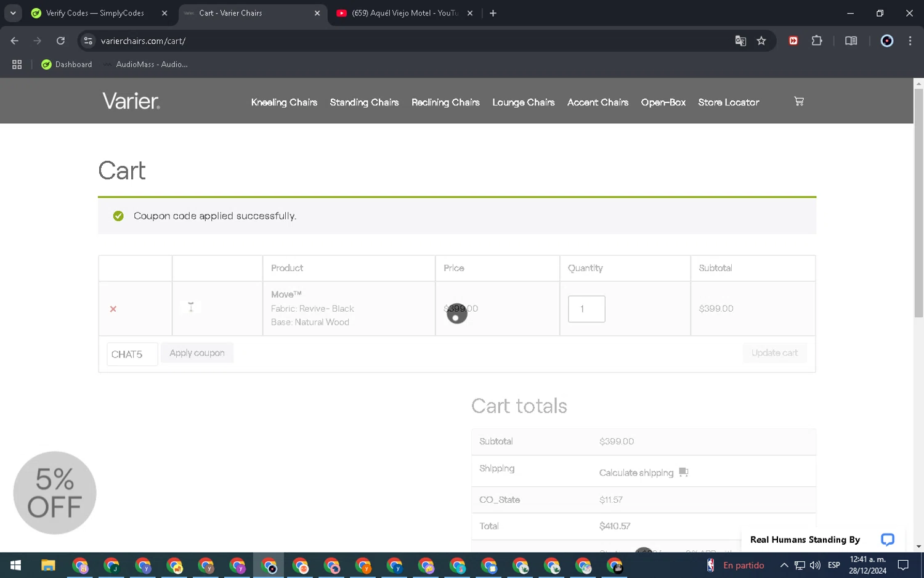Open Accent Chairs menu
924x578 pixels.
click(598, 102)
